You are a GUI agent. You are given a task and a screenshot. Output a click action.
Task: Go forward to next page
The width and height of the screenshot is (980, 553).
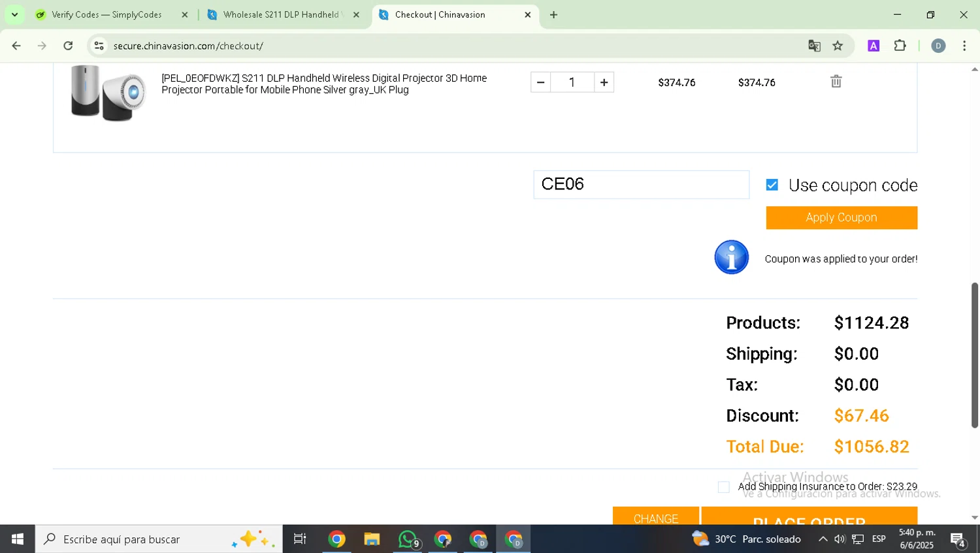coord(42,46)
